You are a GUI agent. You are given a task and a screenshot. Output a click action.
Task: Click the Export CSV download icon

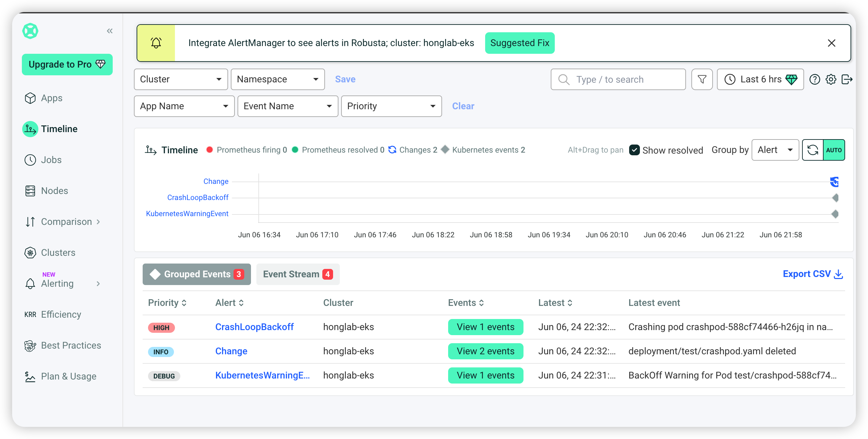click(838, 274)
